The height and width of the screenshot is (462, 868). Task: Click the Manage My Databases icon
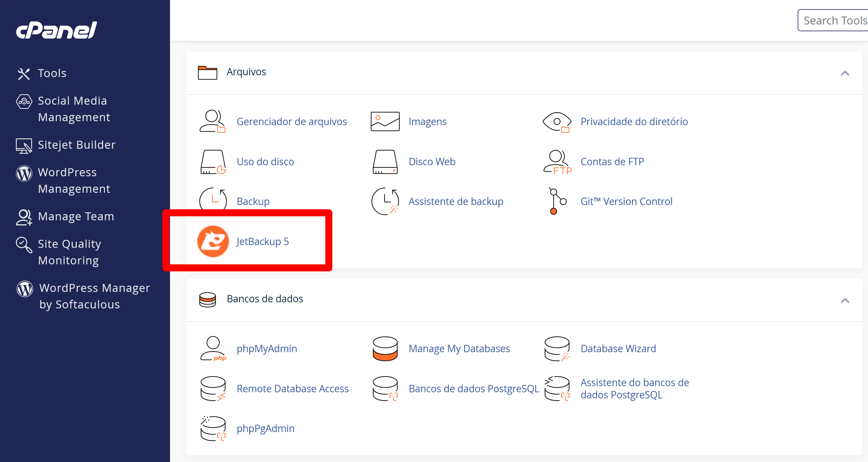coord(385,348)
